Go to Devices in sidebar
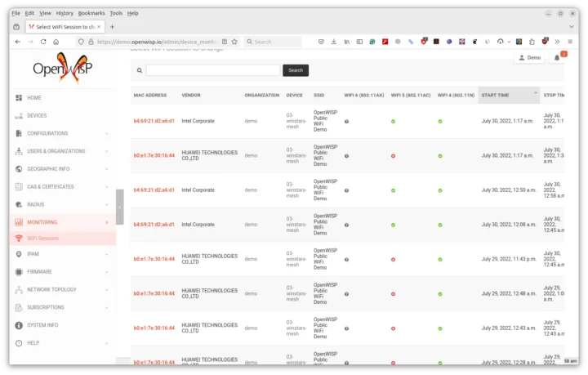Screen dimensions: 588x375 (x=37, y=116)
